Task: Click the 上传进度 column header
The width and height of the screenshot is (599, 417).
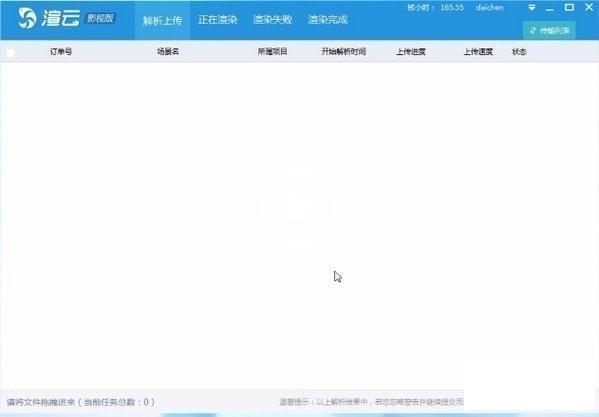Action: [411, 52]
